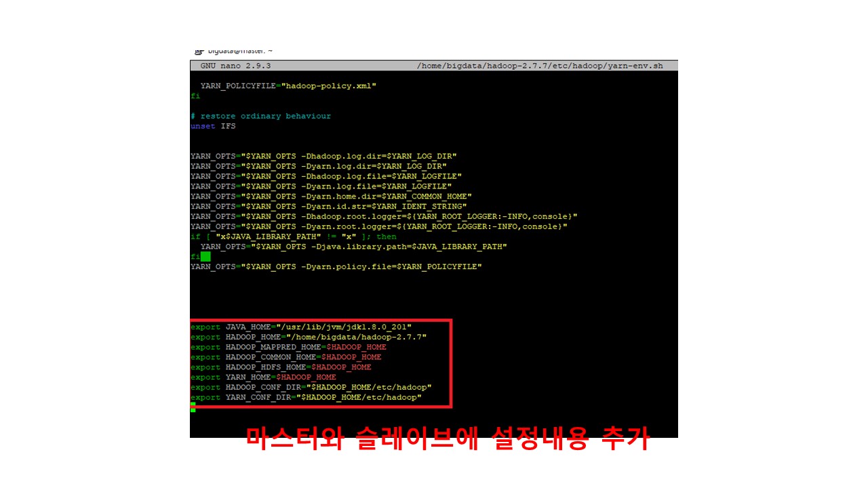The image size is (868, 488).
Task: Click the line with -Dyarn.id.str=$YARN_IDENT_STRING
Action: click(x=329, y=206)
